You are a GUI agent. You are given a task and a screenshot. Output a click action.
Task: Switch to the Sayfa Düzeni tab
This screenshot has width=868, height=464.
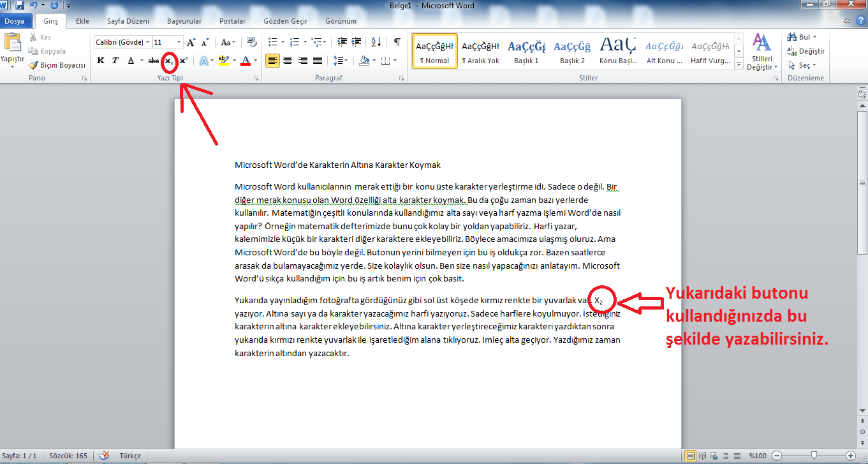click(x=128, y=21)
